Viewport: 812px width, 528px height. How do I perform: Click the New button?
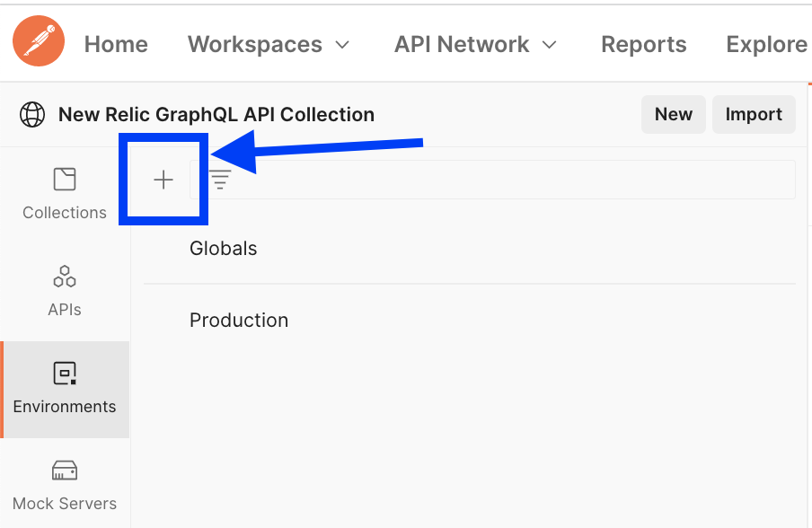point(673,114)
